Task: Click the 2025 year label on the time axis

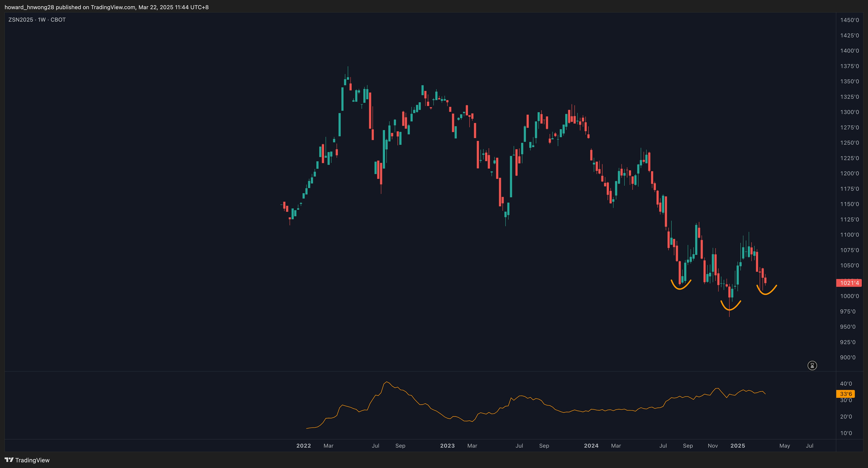Action: (x=738, y=445)
